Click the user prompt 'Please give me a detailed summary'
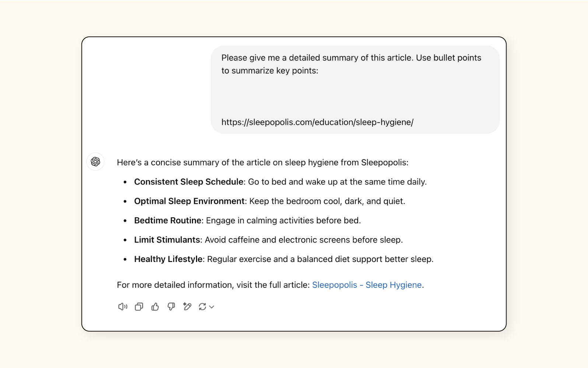This screenshot has height=368, width=588. (351, 64)
